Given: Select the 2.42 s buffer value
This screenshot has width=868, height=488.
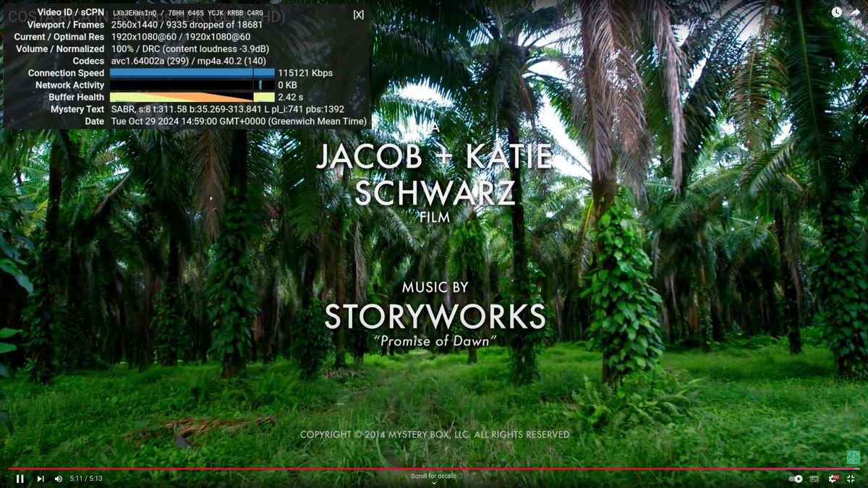Looking at the screenshot, I should pos(290,97).
